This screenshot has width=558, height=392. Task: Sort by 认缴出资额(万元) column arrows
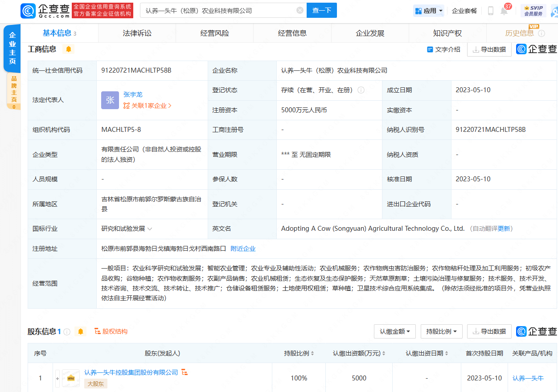(x=384, y=353)
